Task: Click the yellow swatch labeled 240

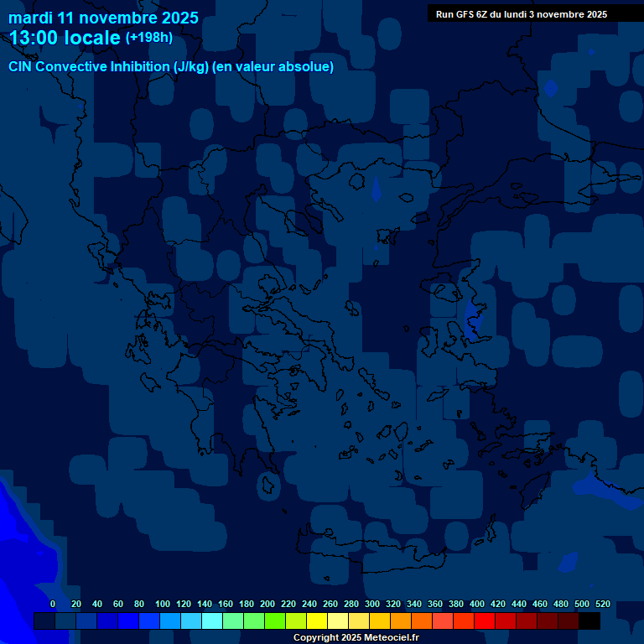Action: pyautogui.click(x=316, y=621)
